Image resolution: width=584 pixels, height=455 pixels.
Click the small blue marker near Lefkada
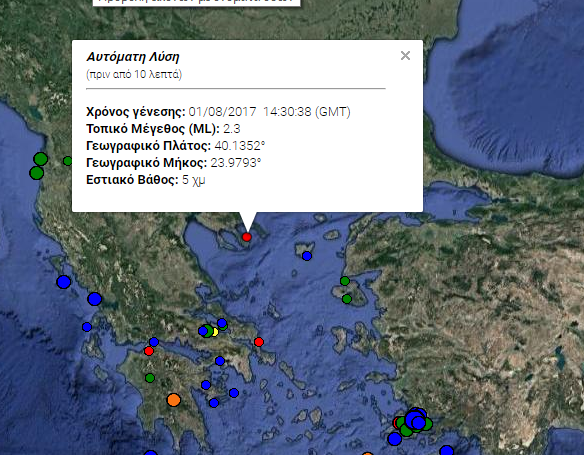pyautogui.click(x=87, y=327)
